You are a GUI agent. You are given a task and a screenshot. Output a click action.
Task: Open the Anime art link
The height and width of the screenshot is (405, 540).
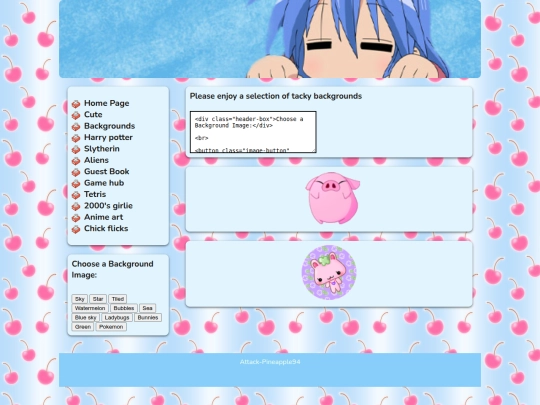103,217
